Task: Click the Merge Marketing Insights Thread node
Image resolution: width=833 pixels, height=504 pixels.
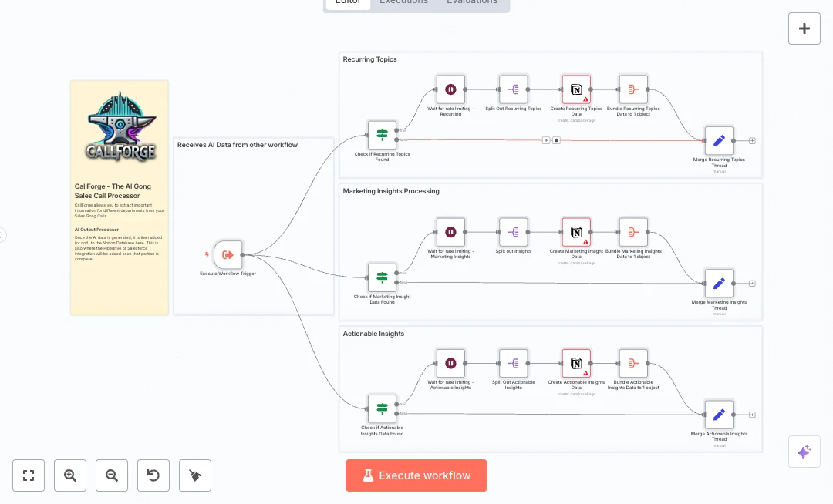Action: 719,283
